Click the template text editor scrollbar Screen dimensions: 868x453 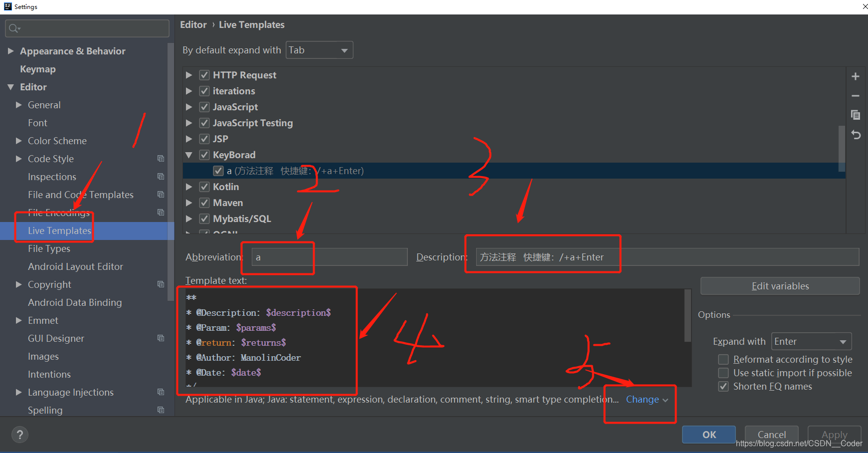point(688,315)
